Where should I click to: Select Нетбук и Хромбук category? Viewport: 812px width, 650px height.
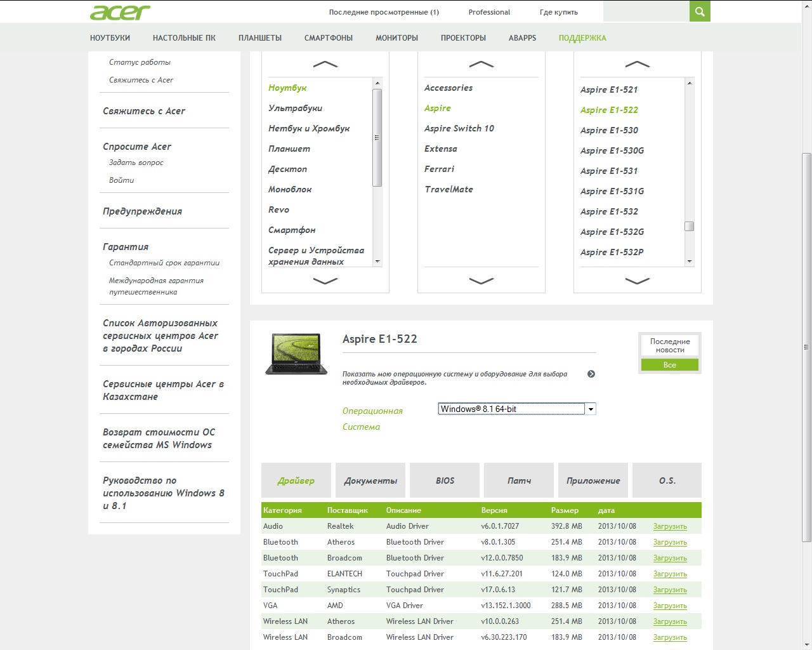coord(309,128)
